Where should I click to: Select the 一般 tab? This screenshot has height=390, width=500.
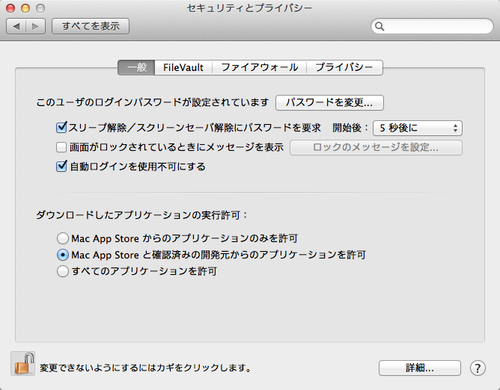137,68
